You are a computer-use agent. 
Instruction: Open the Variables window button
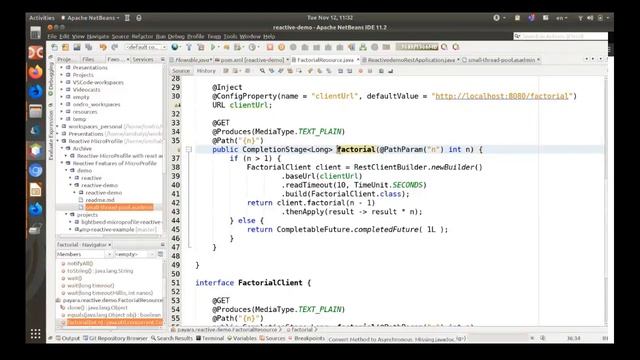tap(242, 338)
